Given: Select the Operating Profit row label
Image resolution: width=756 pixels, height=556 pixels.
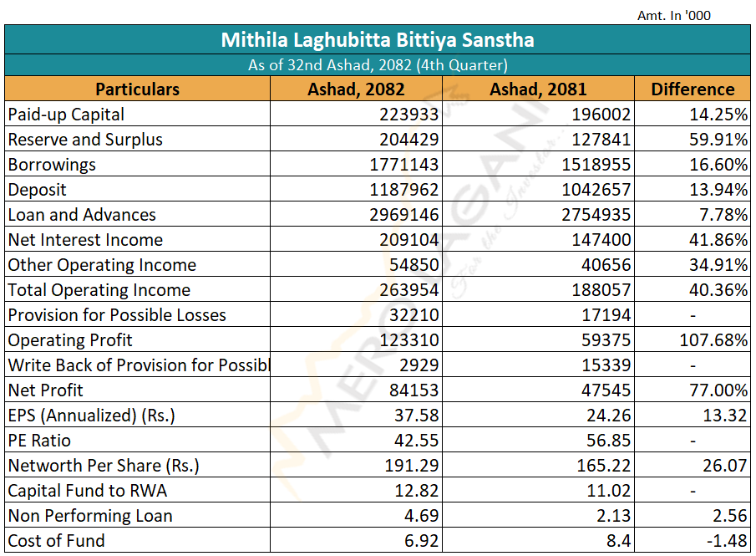Looking at the screenshot, I should [x=70, y=341].
